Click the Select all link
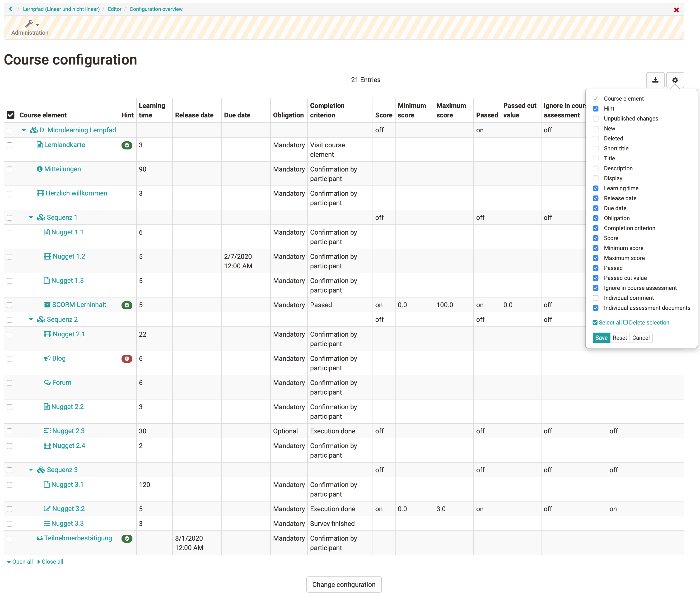This screenshot has height=594, width=700. pyautogui.click(x=607, y=323)
